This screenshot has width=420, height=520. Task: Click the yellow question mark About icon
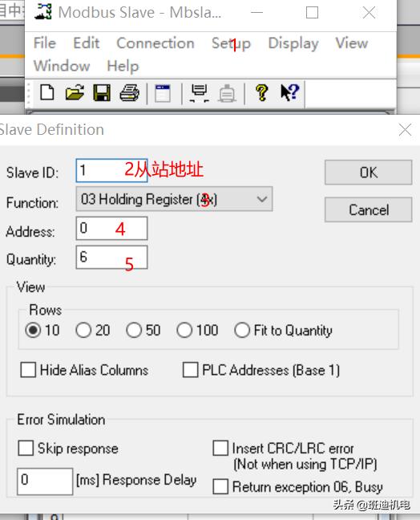(x=261, y=92)
